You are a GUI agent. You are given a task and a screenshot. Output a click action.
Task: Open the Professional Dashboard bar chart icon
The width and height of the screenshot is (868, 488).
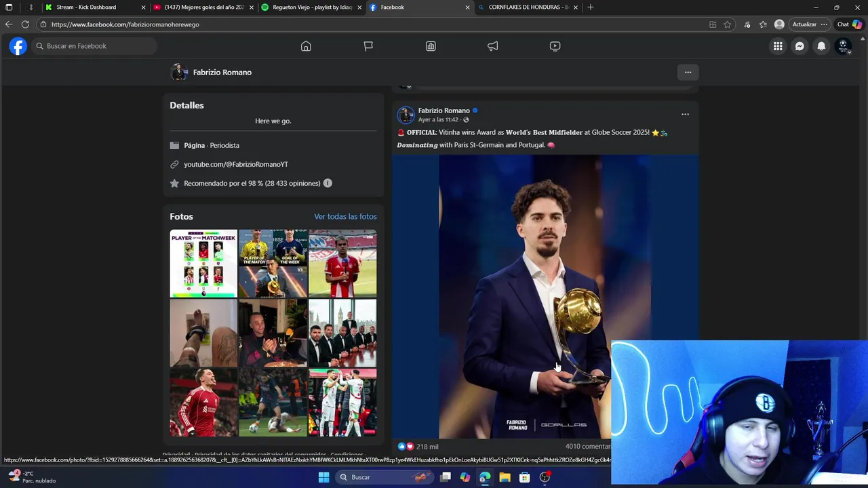point(431,46)
